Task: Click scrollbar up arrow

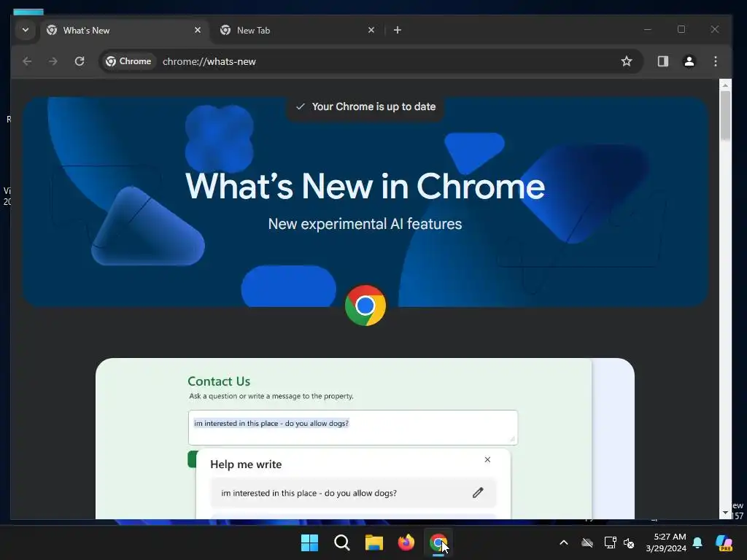Action: 725,85
